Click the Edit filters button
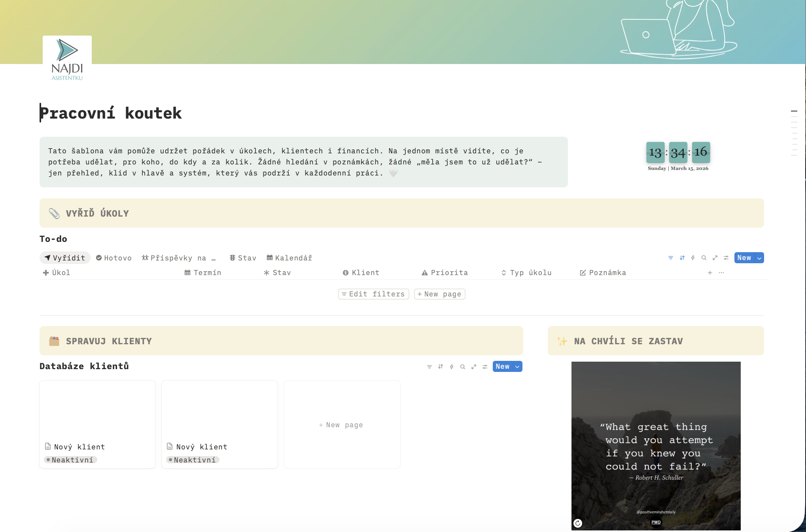The image size is (806, 532). pos(373,294)
